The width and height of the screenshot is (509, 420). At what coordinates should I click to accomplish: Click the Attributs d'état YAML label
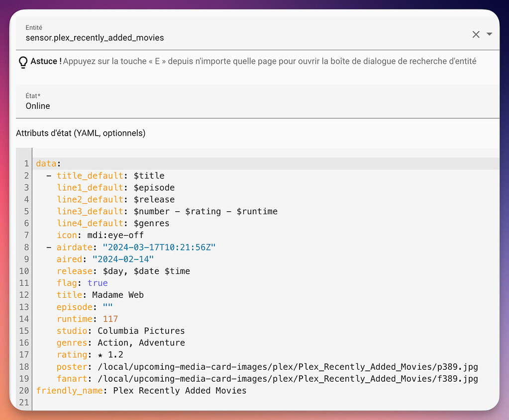click(81, 133)
